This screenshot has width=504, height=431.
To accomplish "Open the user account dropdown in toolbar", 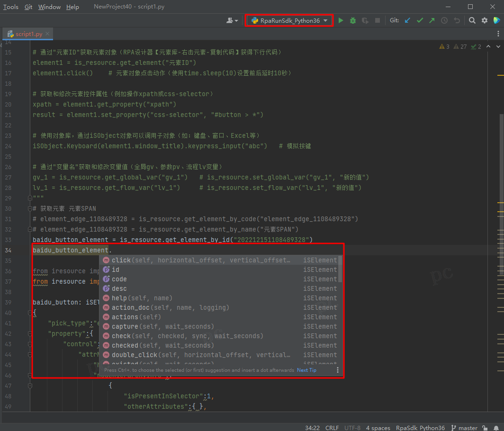I will 232,20.
